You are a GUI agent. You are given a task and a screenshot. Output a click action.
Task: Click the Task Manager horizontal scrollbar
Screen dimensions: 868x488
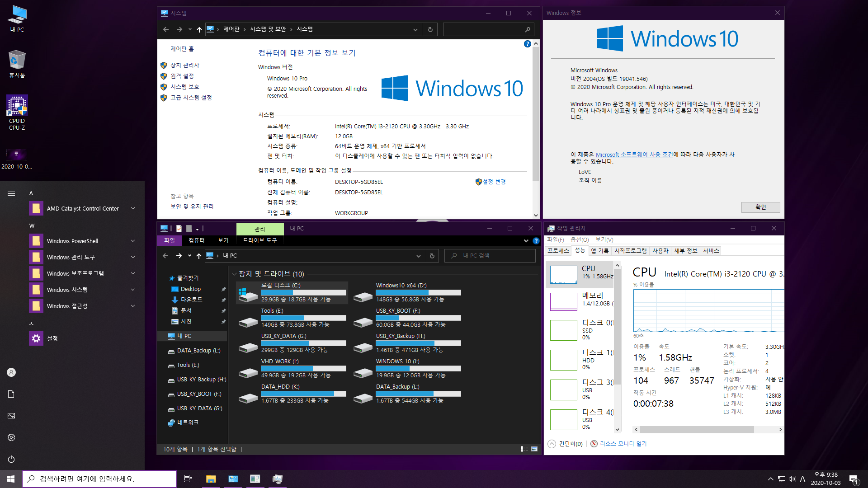696,429
